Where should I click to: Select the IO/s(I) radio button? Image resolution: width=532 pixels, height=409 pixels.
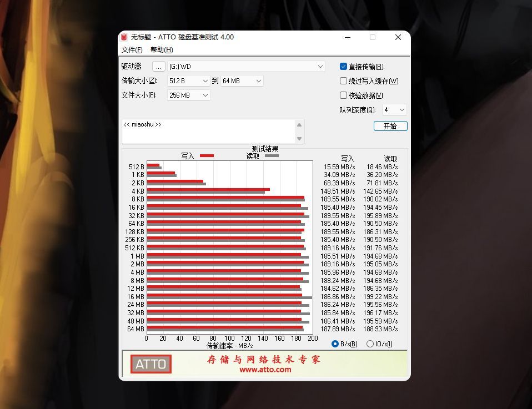(x=370, y=344)
